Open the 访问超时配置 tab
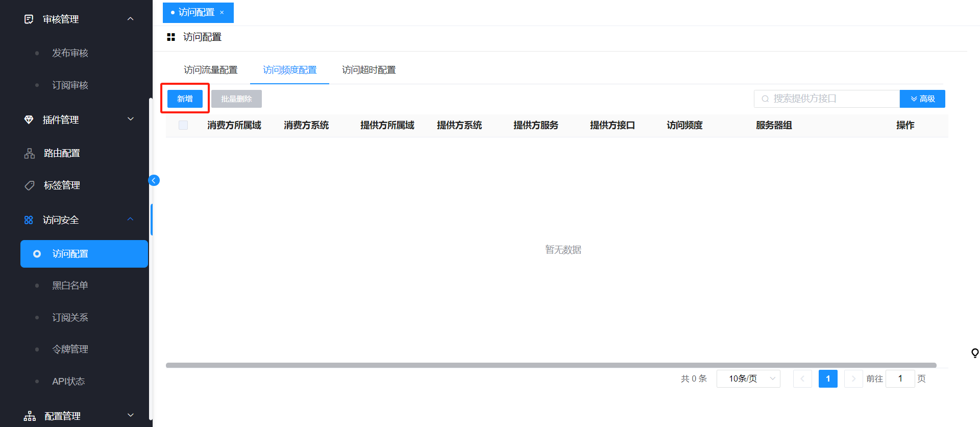Viewport: 980px width, 427px height. pos(369,70)
